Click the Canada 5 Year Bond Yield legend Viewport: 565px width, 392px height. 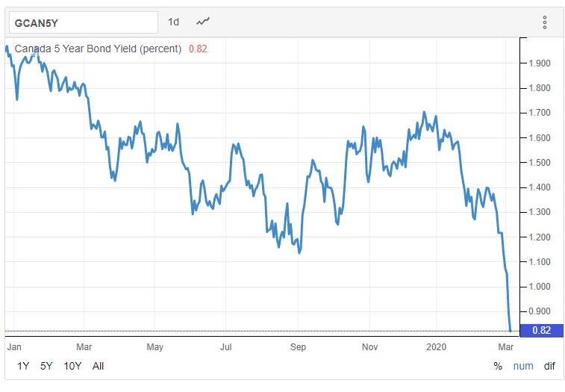pyautogui.click(x=98, y=49)
